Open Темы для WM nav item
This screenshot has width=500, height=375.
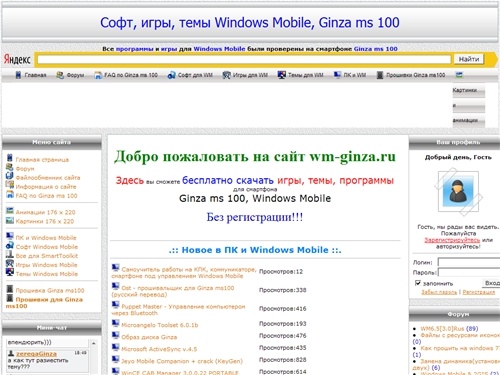pos(305,75)
